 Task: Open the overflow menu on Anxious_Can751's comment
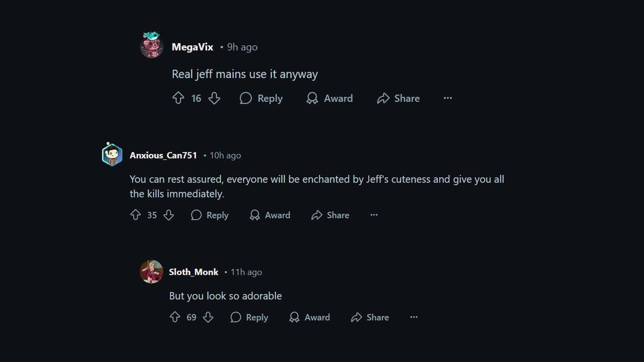pos(374,215)
